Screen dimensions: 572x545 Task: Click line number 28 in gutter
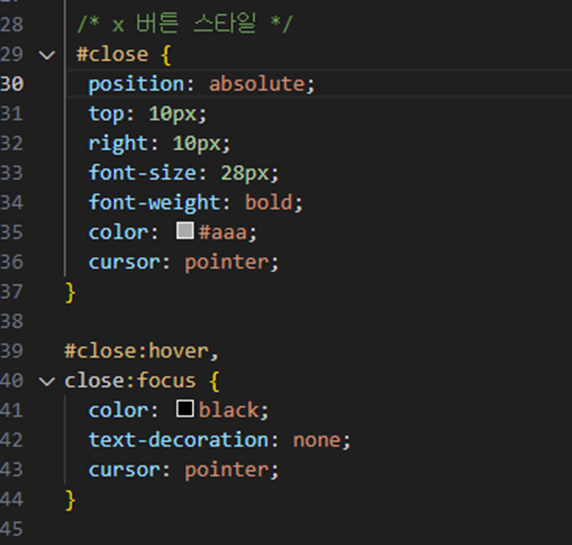(x=12, y=25)
